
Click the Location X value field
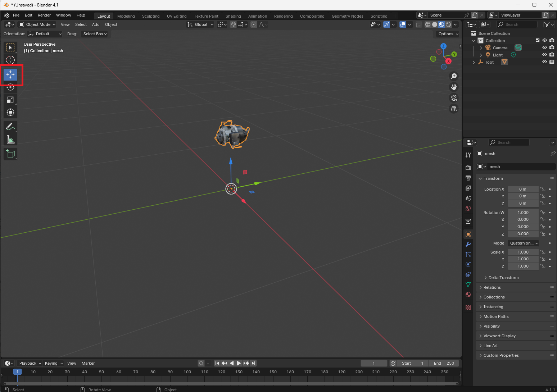522,189
